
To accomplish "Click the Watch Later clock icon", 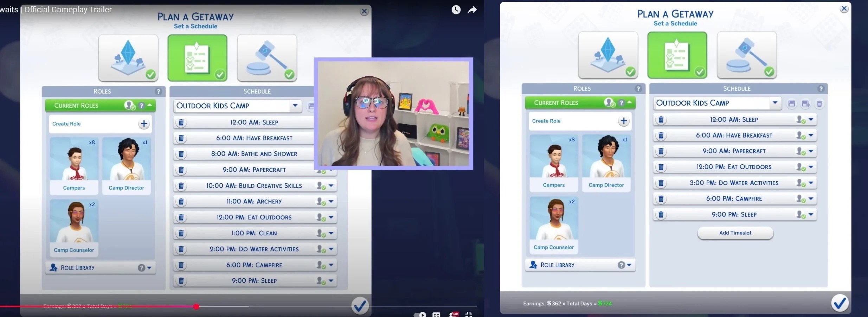I will 456,10.
